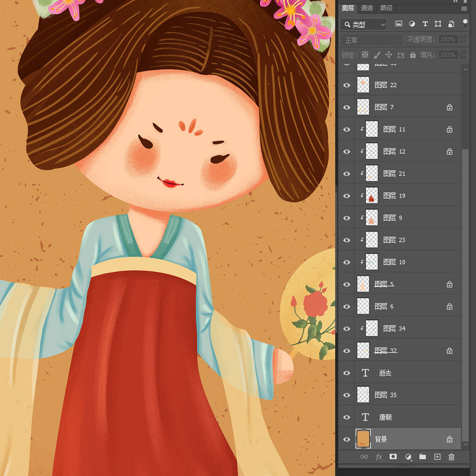Screen dimensions: 476x476
Task: Hide the 逝去 text layer
Action: tap(346, 373)
